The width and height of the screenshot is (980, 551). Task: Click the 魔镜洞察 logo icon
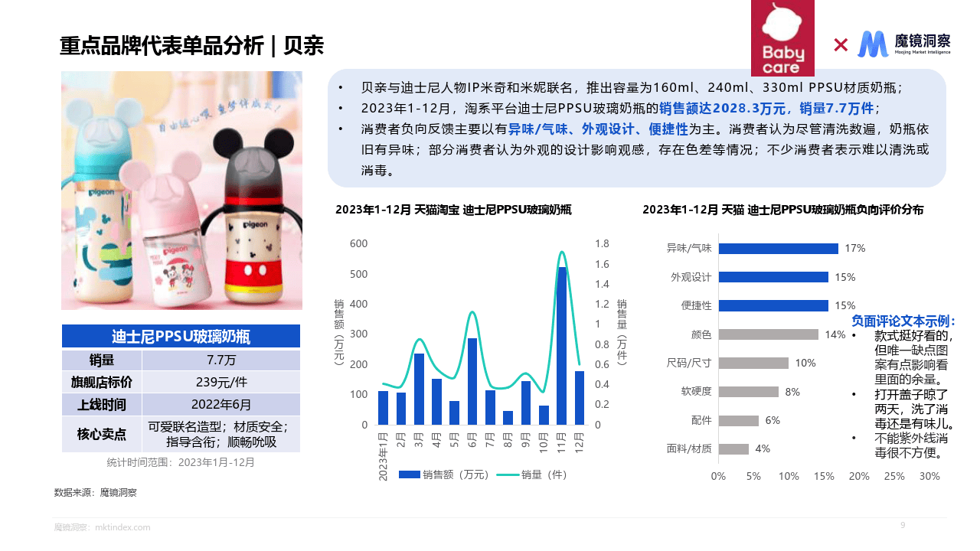873,44
